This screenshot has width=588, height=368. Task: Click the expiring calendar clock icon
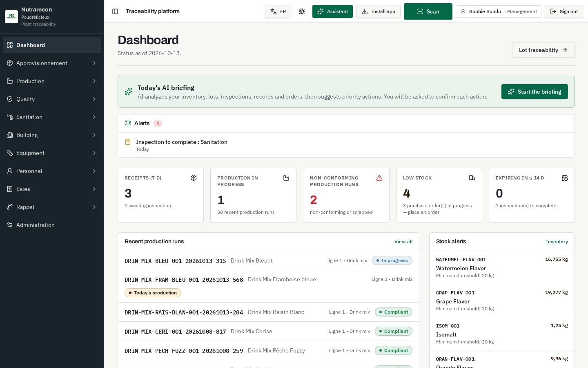[x=565, y=178]
